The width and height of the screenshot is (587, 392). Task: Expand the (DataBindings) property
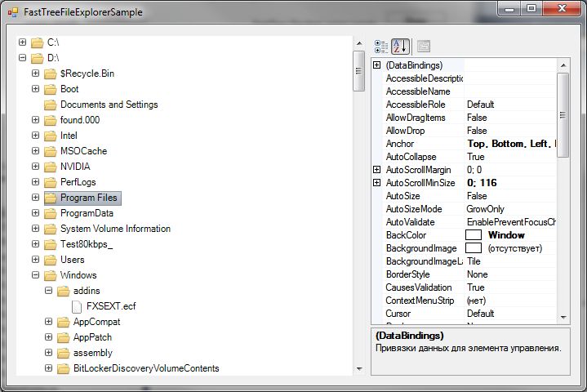click(x=377, y=65)
